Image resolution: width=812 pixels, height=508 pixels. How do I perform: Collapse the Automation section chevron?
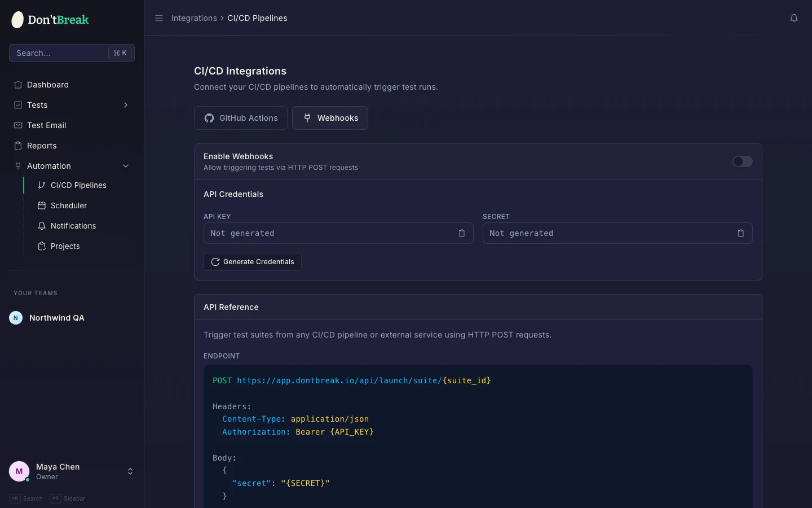click(126, 166)
